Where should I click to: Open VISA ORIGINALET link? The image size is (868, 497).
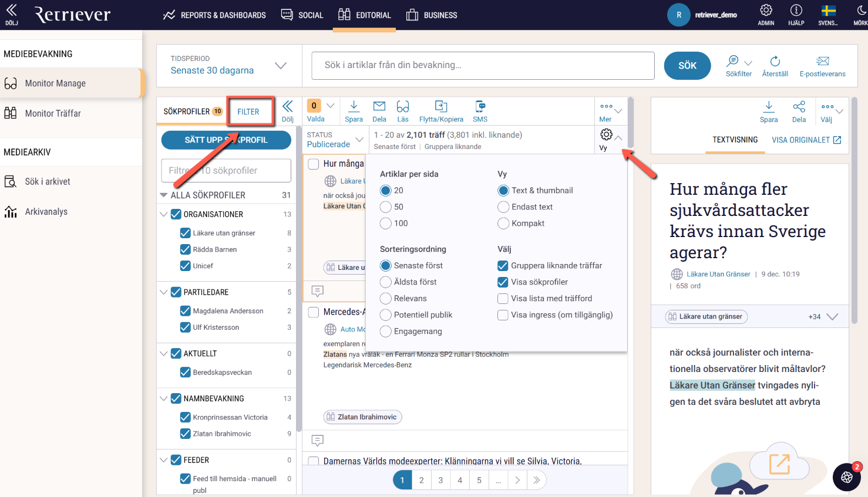(x=806, y=140)
